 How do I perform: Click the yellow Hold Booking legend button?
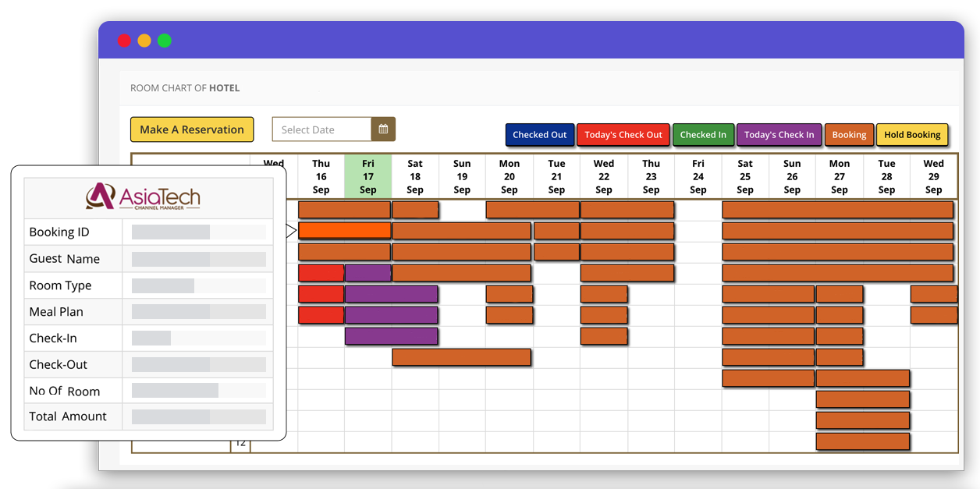[x=912, y=134]
